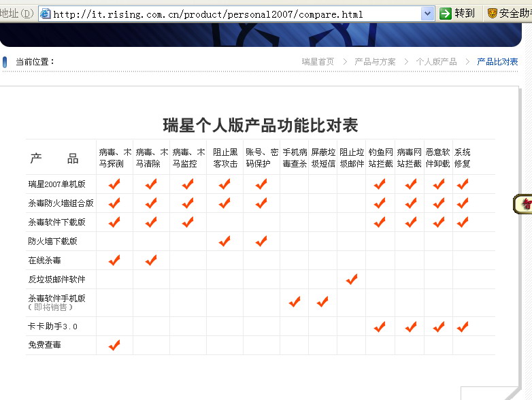Click 屏蔽垃圾短信 checkmark for 杀毒软件手机版
The height and width of the screenshot is (400, 532).
322,301
